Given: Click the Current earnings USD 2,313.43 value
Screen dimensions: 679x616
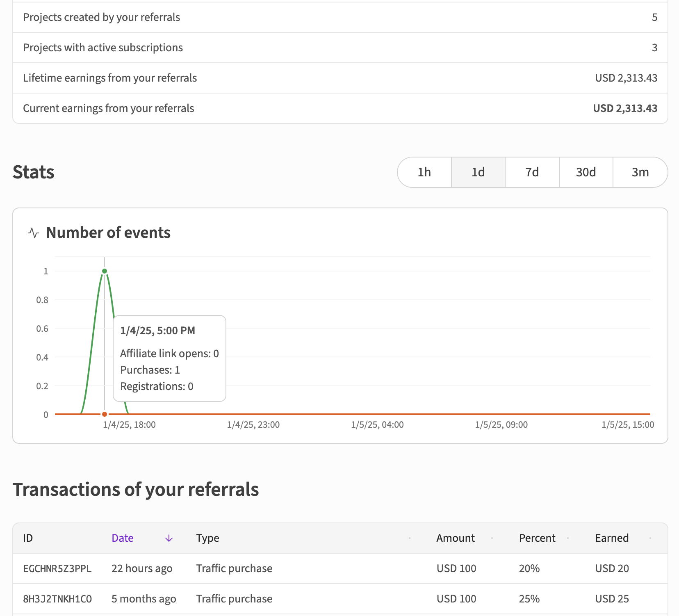Looking at the screenshot, I should (x=625, y=108).
